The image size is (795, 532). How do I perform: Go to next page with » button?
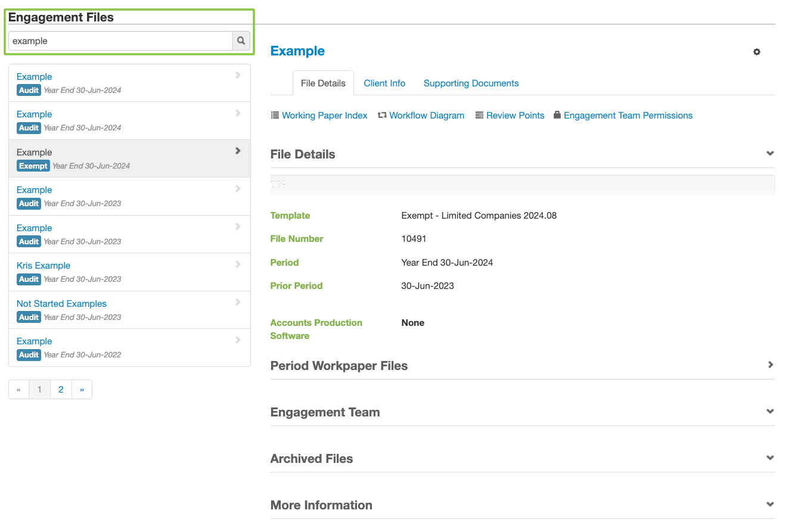[82, 390]
